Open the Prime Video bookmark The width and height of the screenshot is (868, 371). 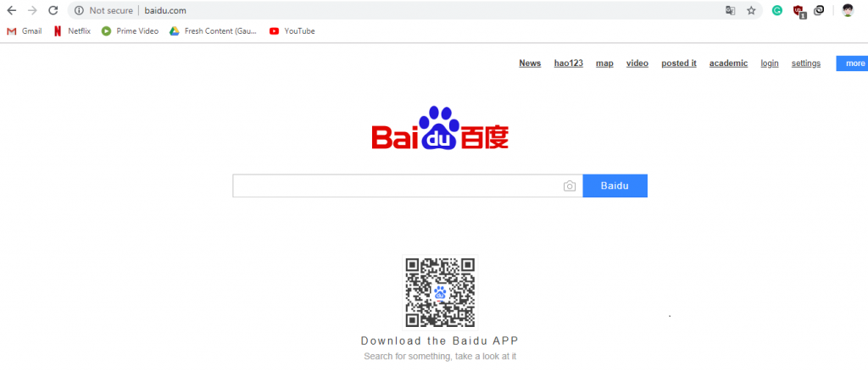(130, 31)
